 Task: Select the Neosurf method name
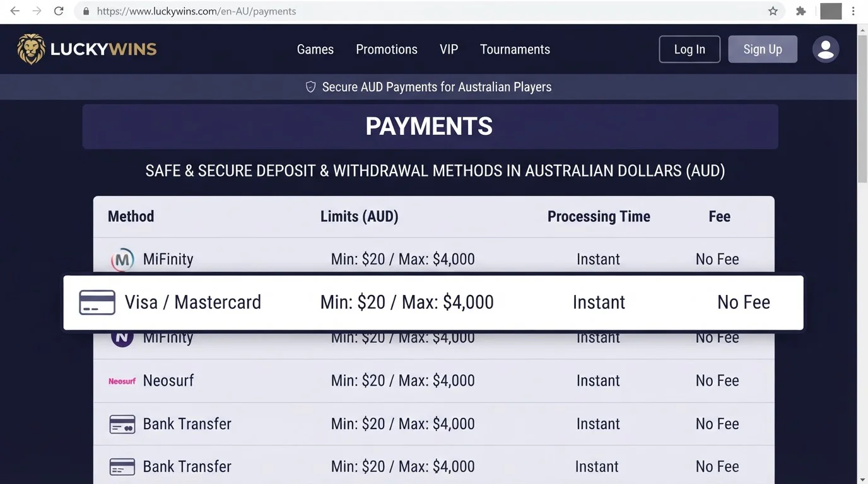point(168,381)
